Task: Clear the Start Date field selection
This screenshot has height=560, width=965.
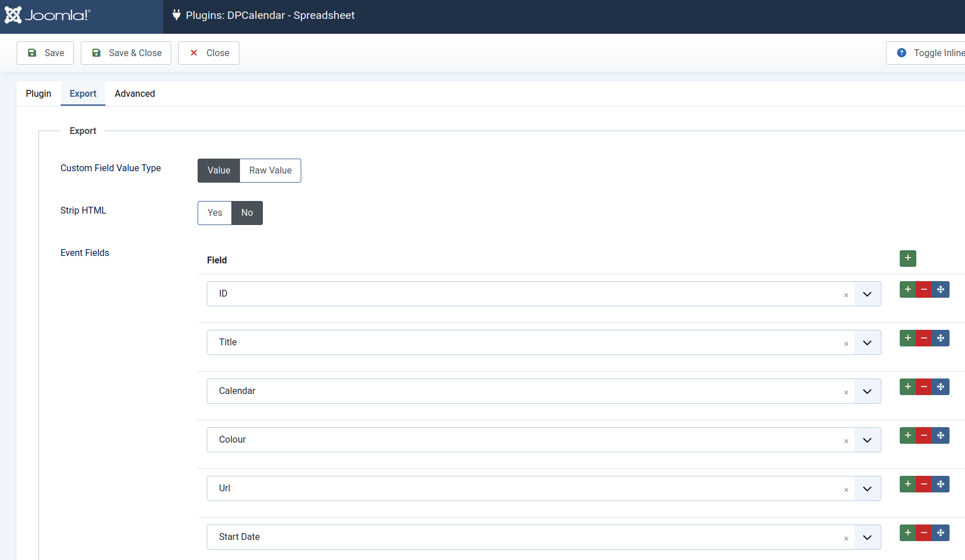Action: tap(846, 538)
